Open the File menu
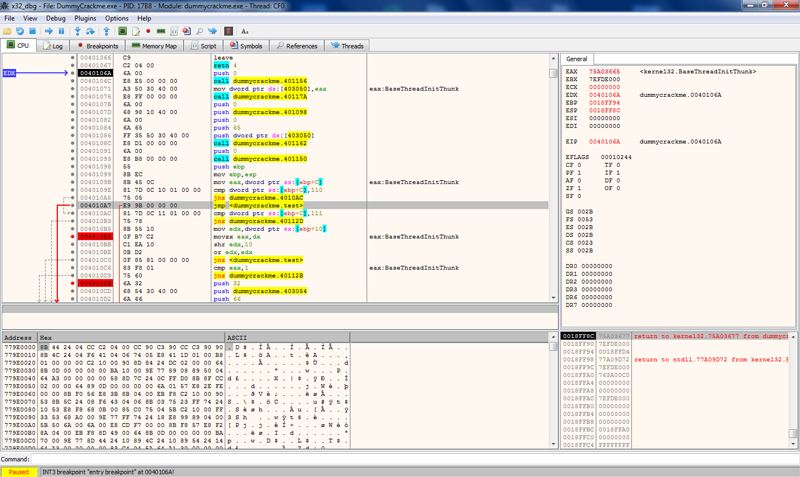 [9, 18]
